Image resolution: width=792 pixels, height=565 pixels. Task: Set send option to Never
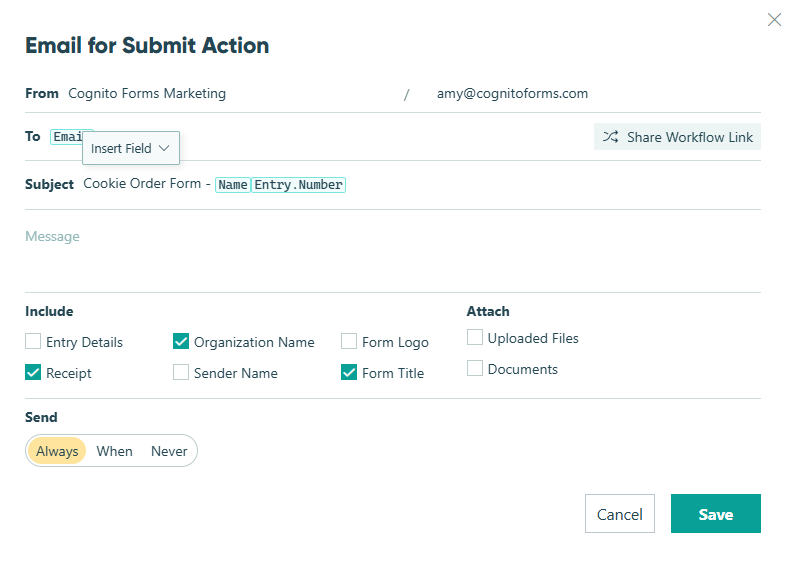(169, 451)
